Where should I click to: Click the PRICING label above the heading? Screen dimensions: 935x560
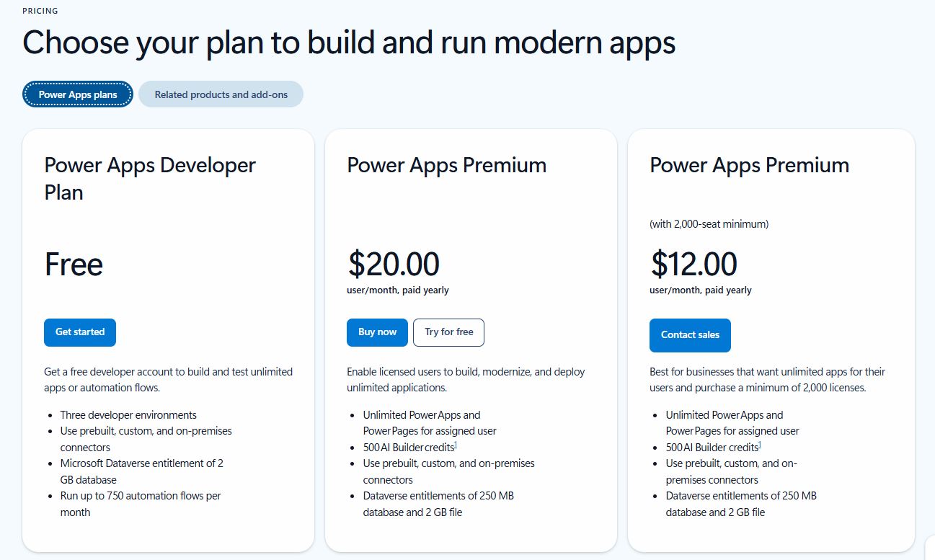tap(40, 11)
